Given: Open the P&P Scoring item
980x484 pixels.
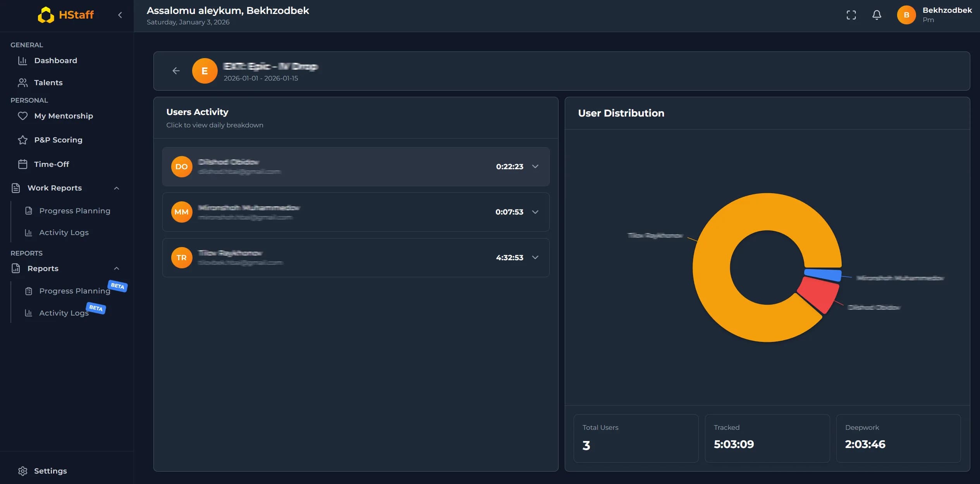Looking at the screenshot, I should pos(58,140).
